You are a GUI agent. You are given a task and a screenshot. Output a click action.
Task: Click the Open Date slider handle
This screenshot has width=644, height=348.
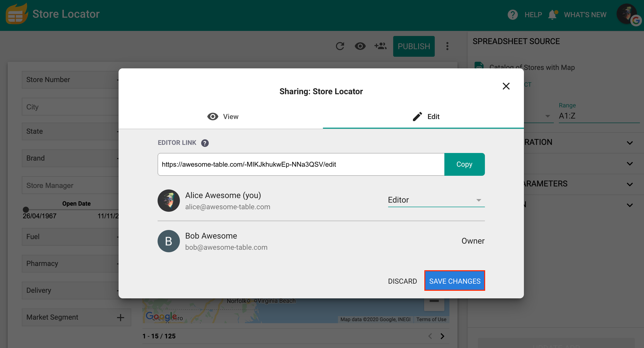click(x=26, y=210)
